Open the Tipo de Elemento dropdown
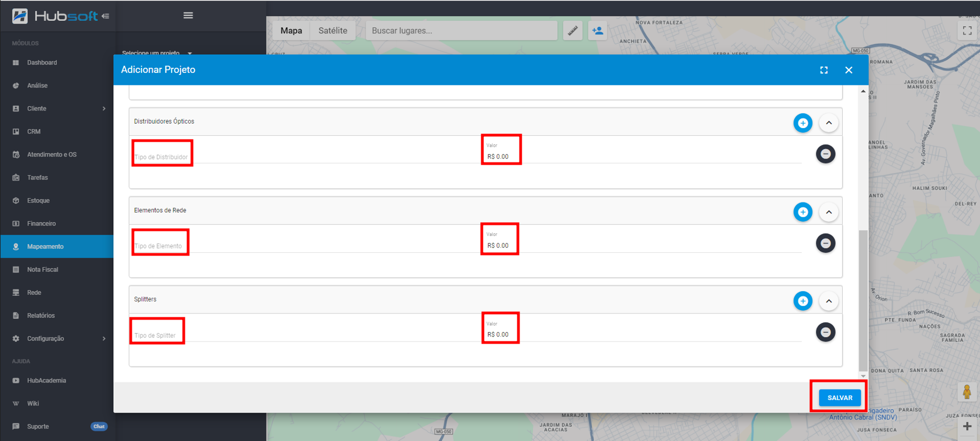980x441 pixels. (305, 246)
